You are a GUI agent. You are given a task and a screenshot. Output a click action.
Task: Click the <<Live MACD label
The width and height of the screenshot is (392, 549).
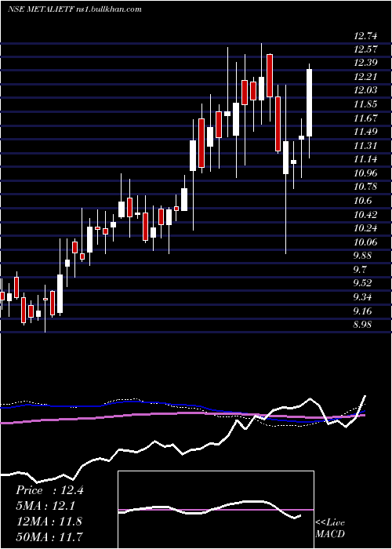click(330, 529)
